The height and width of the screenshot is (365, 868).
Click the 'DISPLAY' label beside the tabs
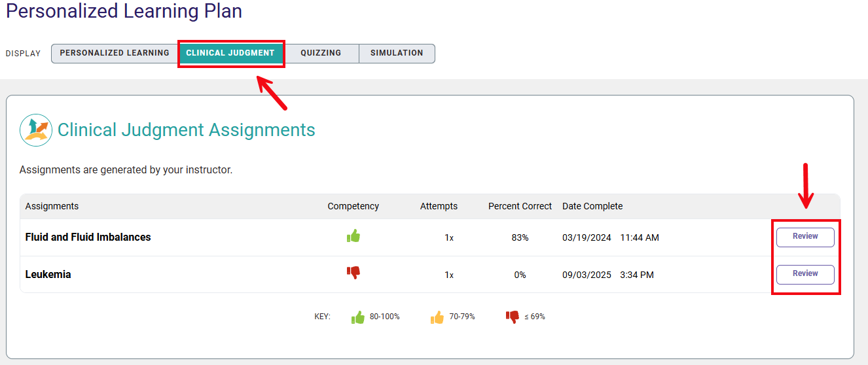pos(23,54)
